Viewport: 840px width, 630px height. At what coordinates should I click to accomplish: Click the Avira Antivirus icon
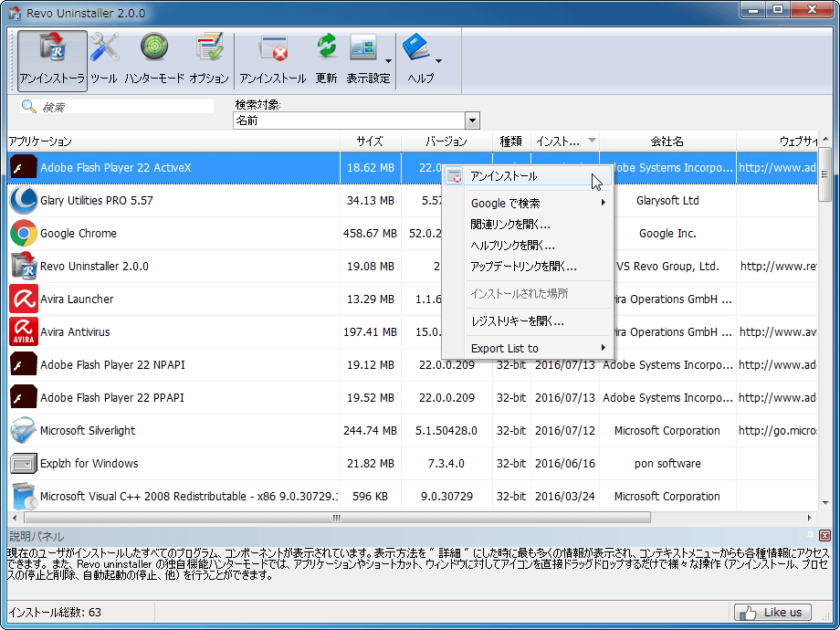(24, 331)
